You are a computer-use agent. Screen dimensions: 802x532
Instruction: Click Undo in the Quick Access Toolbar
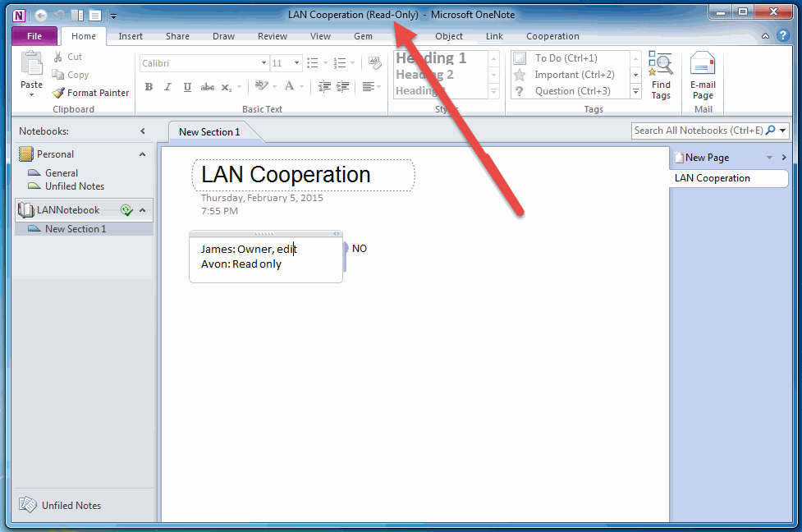tap(60, 16)
